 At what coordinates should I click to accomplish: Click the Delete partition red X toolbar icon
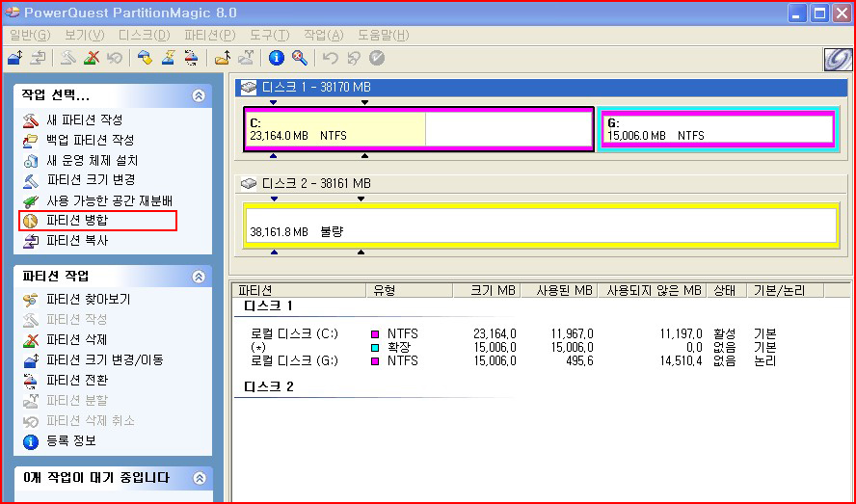(92, 57)
